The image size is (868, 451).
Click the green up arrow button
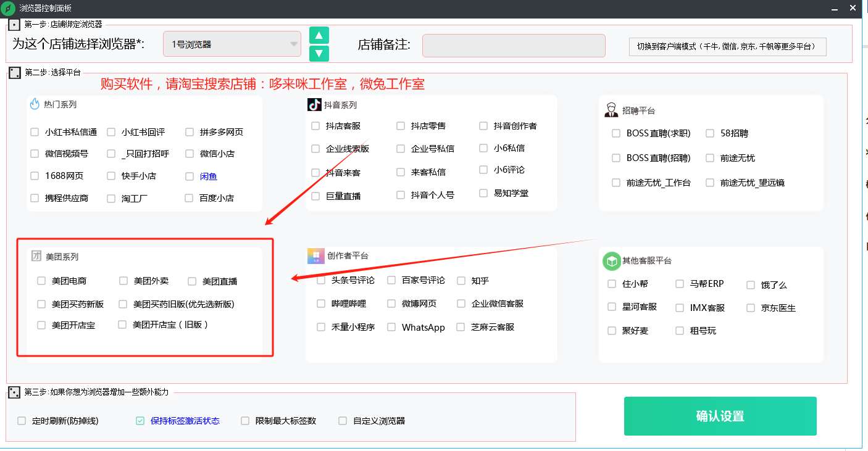tap(319, 35)
